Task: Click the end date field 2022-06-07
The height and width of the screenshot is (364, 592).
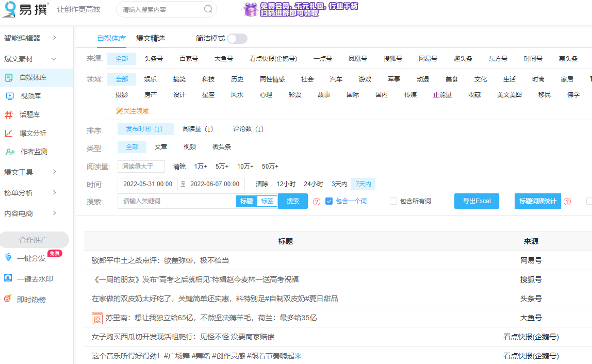Action: (215, 184)
